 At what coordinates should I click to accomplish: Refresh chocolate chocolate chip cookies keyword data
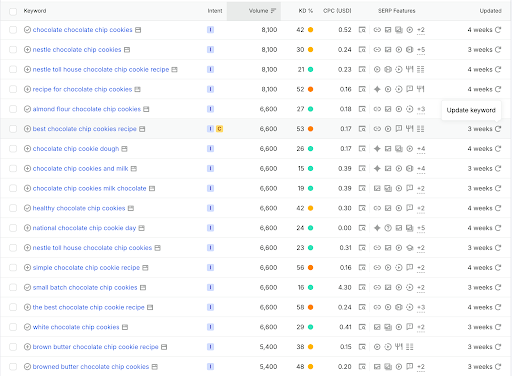pos(498,30)
